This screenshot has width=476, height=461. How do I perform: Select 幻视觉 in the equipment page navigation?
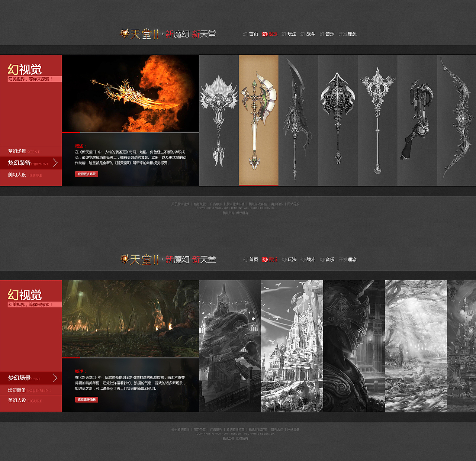coord(270,34)
